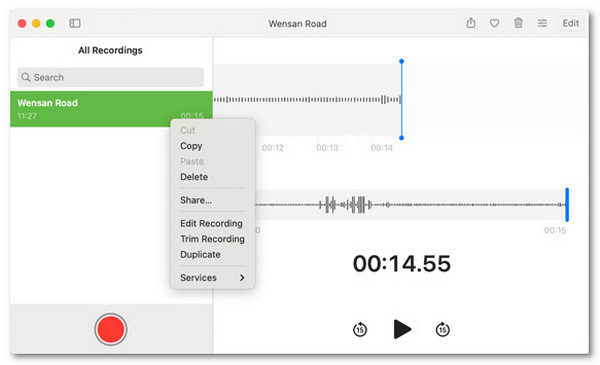Skip forward 15 seconds
The width and height of the screenshot is (600, 365).
pos(443,329)
